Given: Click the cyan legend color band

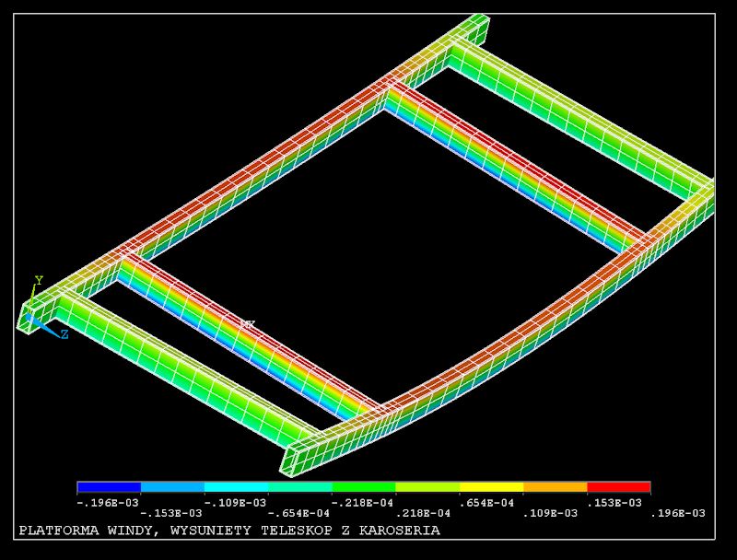Looking at the screenshot, I should pos(237,486).
